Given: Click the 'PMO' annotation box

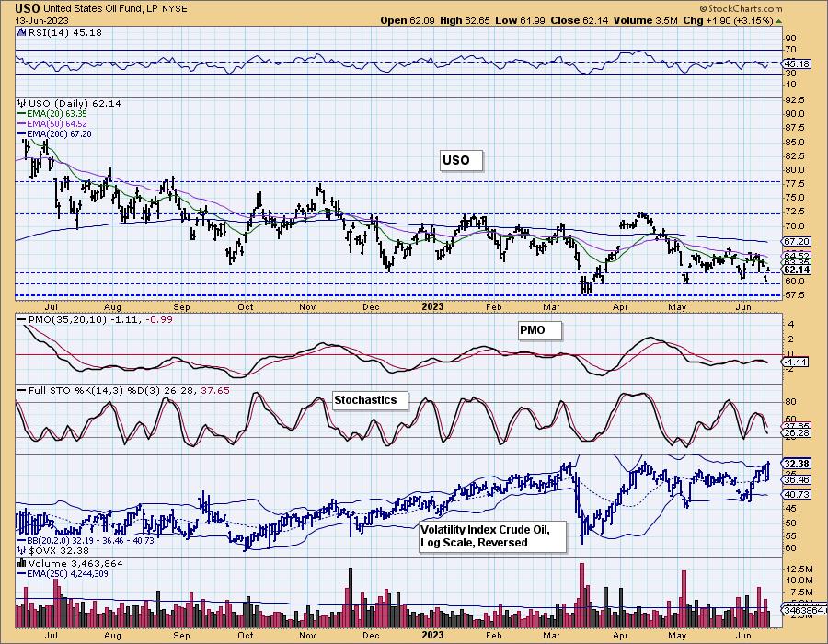Looking at the screenshot, I should tap(540, 330).
